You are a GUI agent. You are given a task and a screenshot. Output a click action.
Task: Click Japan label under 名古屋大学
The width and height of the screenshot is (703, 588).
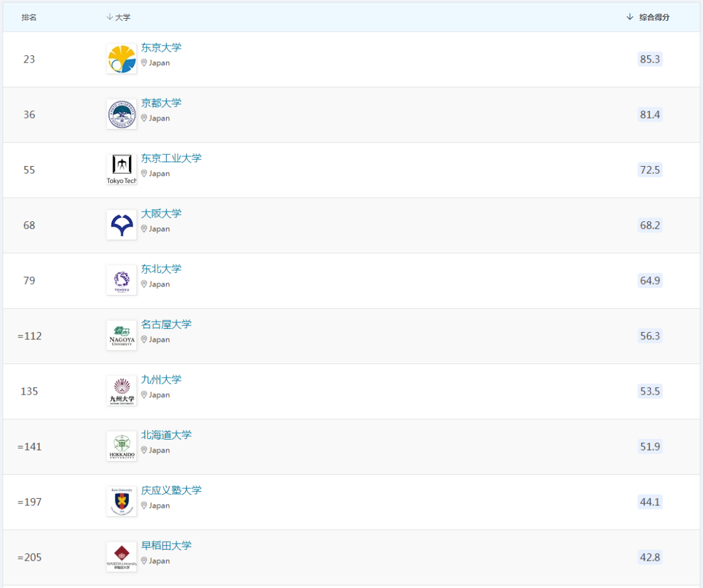[x=159, y=340]
